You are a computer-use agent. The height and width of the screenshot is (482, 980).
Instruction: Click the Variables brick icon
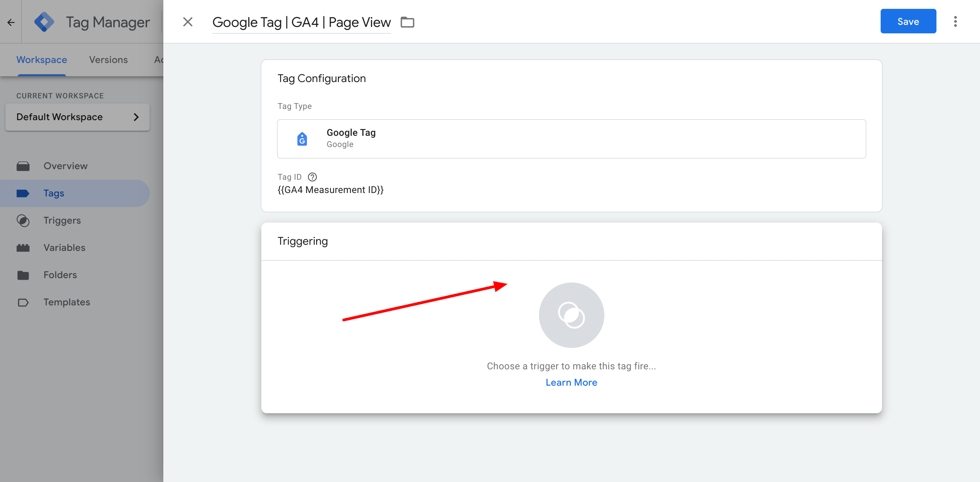coord(23,248)
